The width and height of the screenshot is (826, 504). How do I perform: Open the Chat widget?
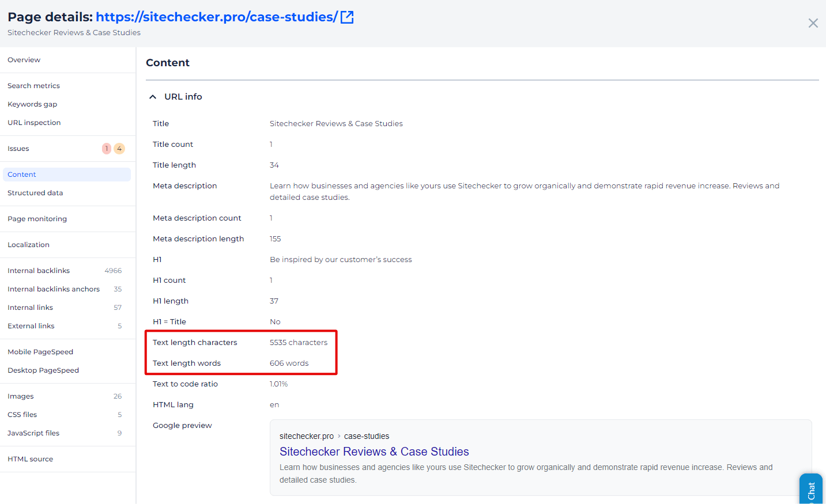pyautogui.click(x=811, y=490)
